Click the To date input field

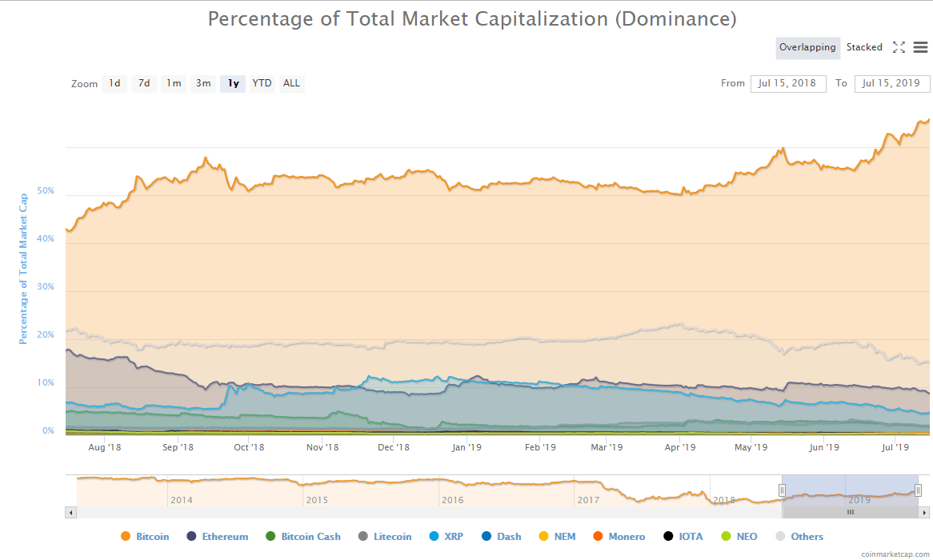click(x=891, y=83)
